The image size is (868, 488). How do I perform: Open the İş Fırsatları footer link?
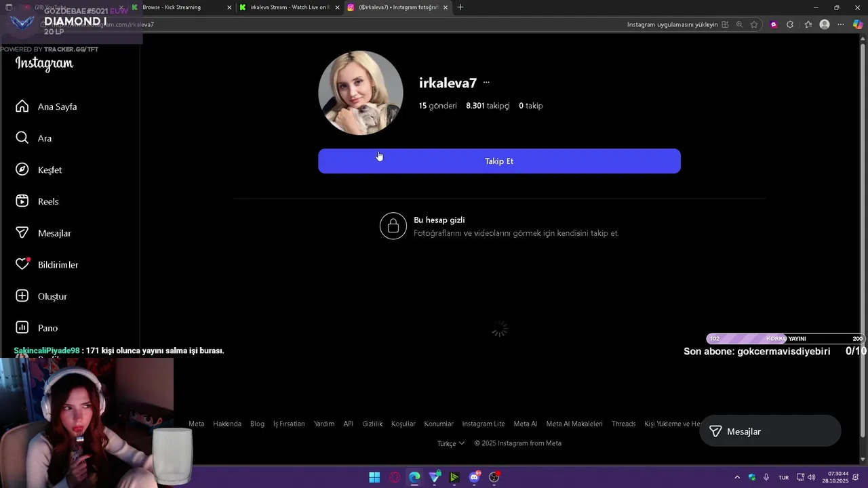289,424
